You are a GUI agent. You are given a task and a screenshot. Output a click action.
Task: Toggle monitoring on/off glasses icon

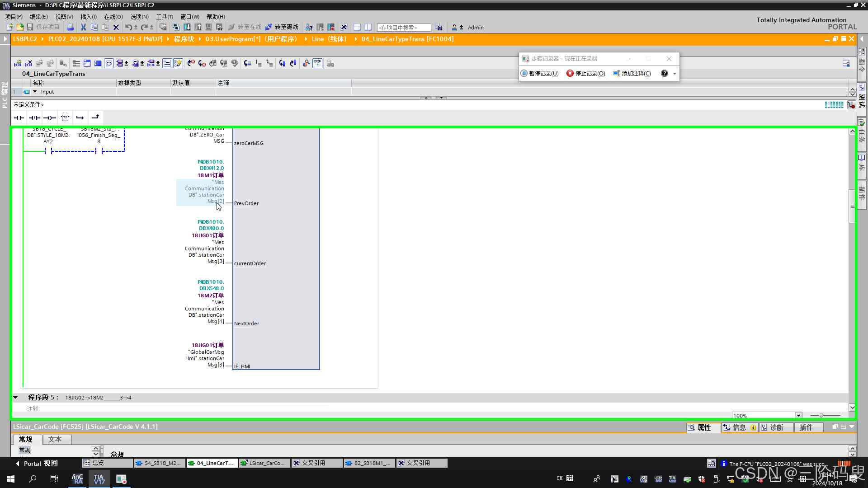[317, 63]
